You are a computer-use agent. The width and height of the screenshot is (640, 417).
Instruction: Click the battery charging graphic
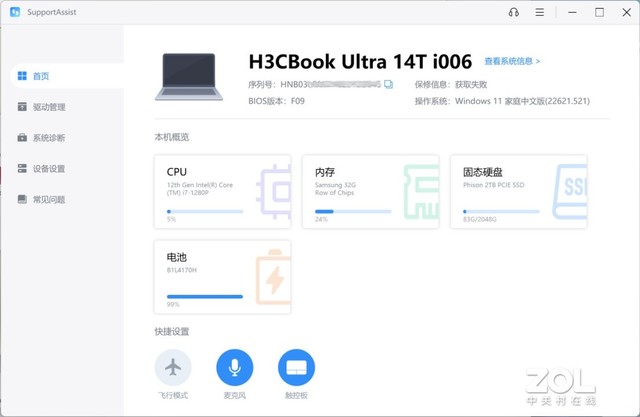[273, 277]
